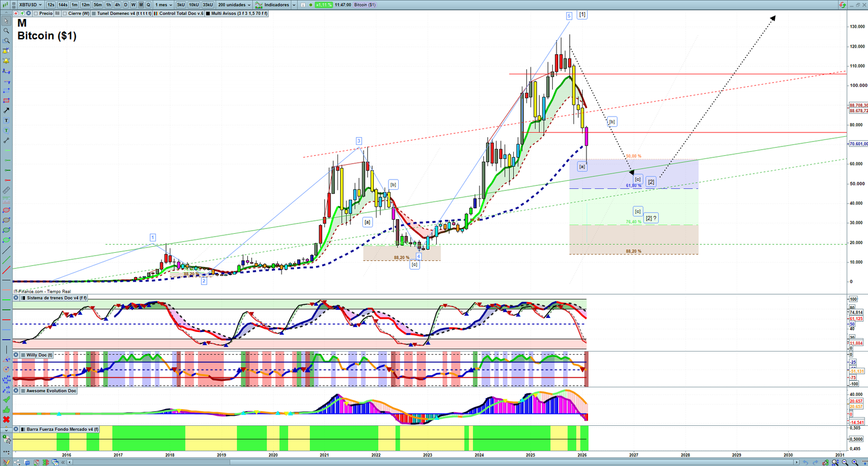Close the Willy Doc indicator panel

point(16,355)
